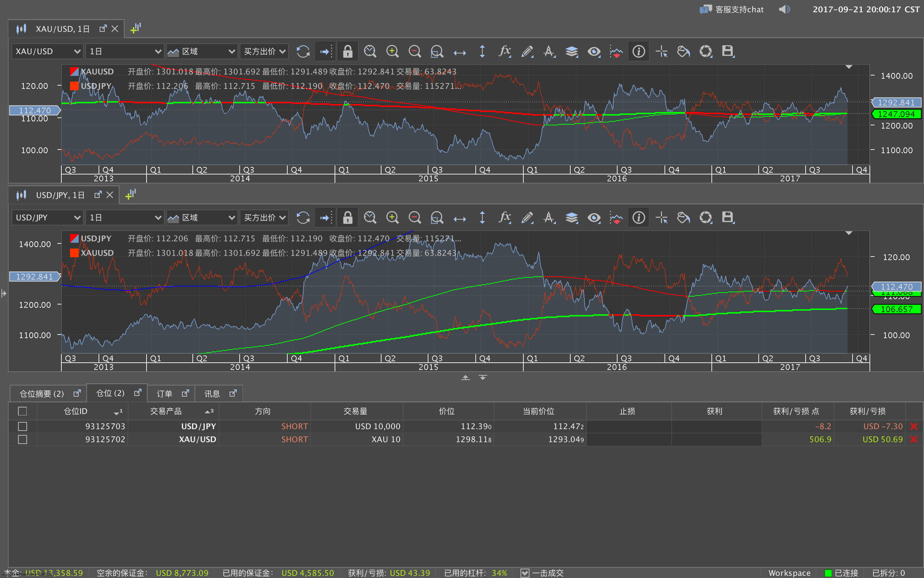
Task: Open 区域 chart type dropdown on USD/JPY chart
Action: pyautogui.click(x=202, y=217)
